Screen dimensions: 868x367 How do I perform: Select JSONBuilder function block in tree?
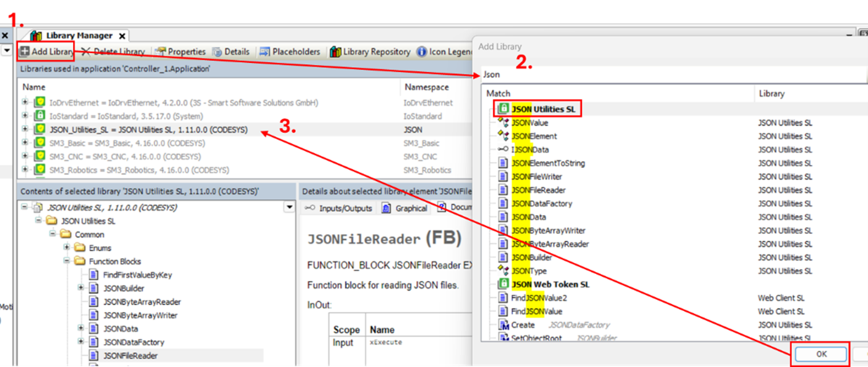pyautogui.click(x=124, y=288)
